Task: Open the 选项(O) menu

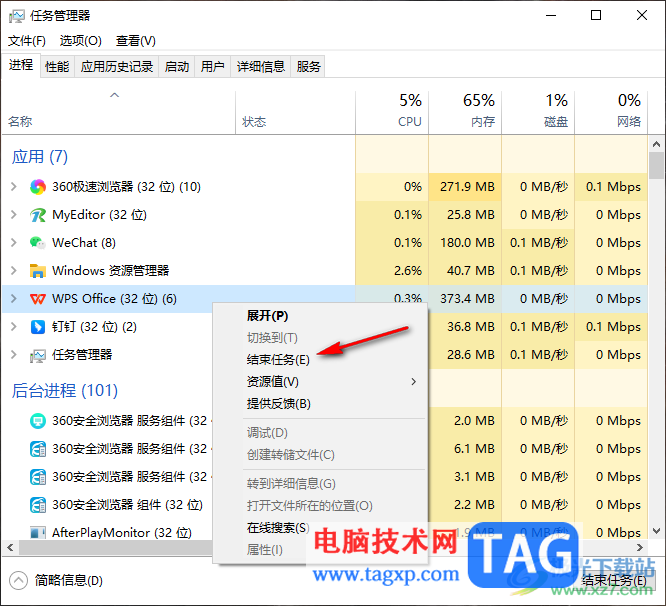Action: click(x=81, y=41)
